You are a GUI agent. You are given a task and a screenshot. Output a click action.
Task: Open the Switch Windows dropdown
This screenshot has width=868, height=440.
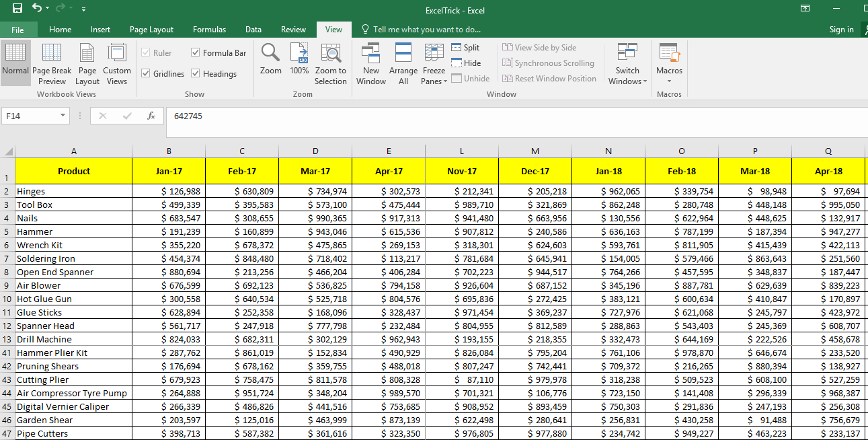pos(627,76)
